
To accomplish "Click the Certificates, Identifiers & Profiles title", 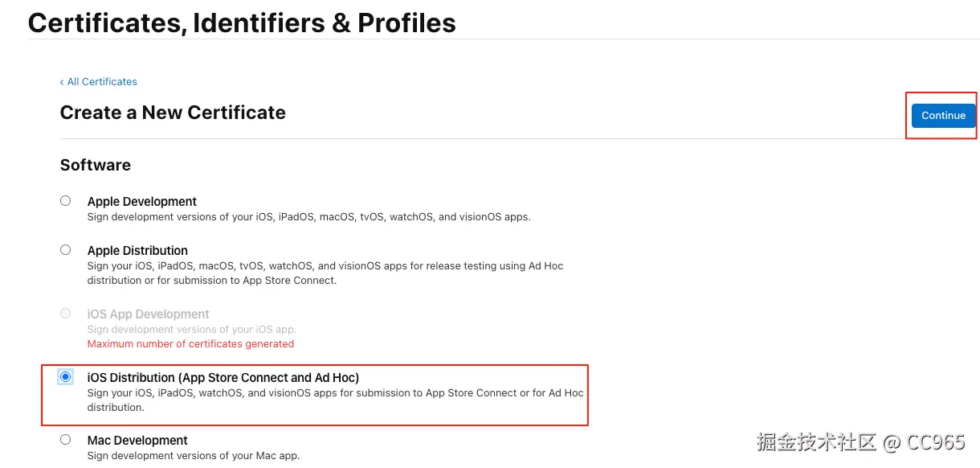I will [x=242, y=23].
